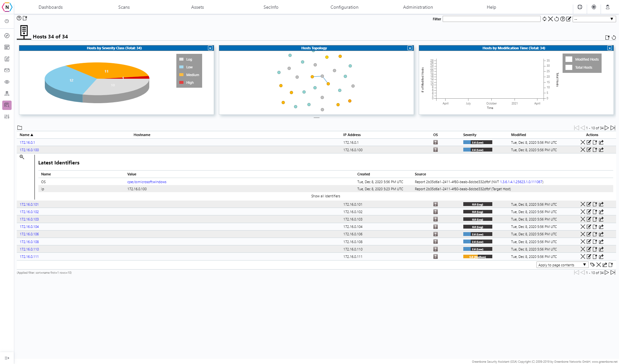Click into the Filter input field
This screenshot has height=364, width=619.
[491, 19]
